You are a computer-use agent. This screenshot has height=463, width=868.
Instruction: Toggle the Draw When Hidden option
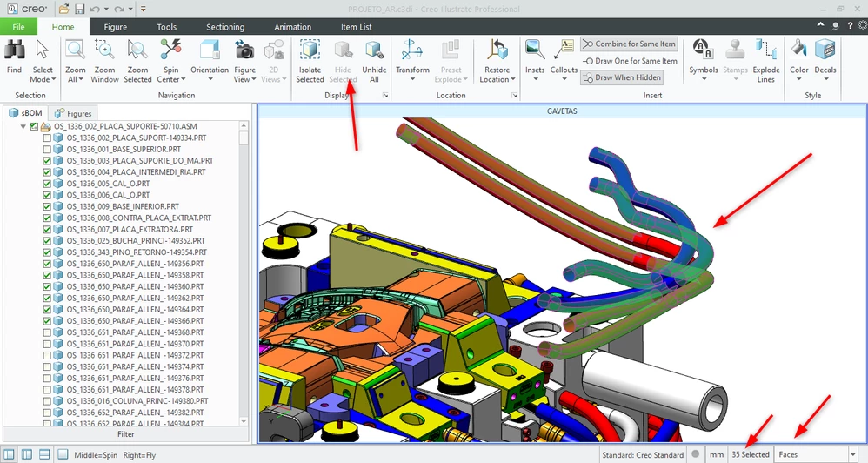622,77
